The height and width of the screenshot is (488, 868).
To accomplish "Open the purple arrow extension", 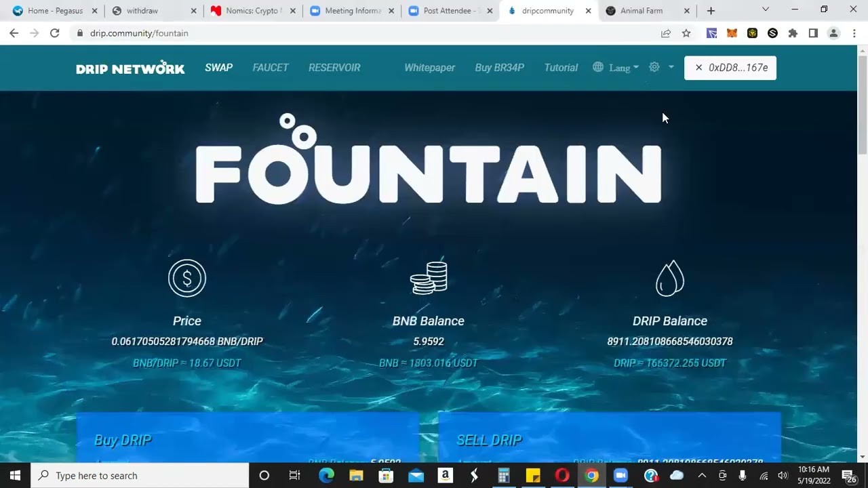I will 711,33.
